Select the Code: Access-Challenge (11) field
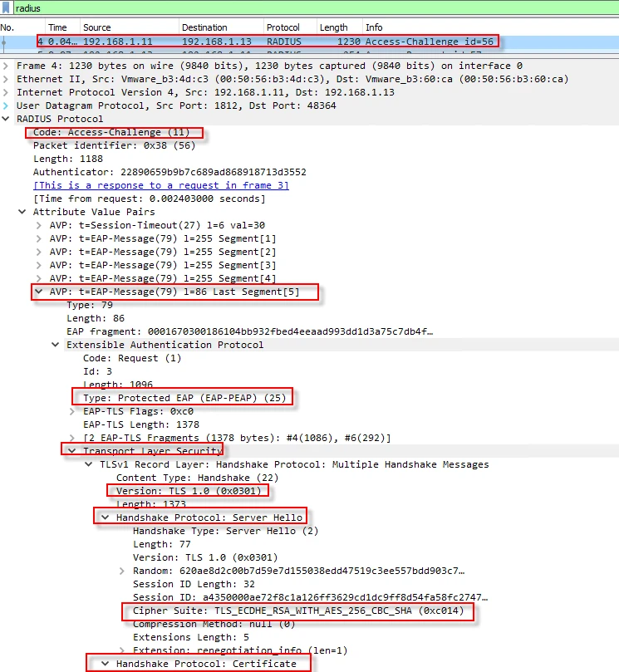The height and width of the screenshot is (672, 619). [x=111, y=132]
